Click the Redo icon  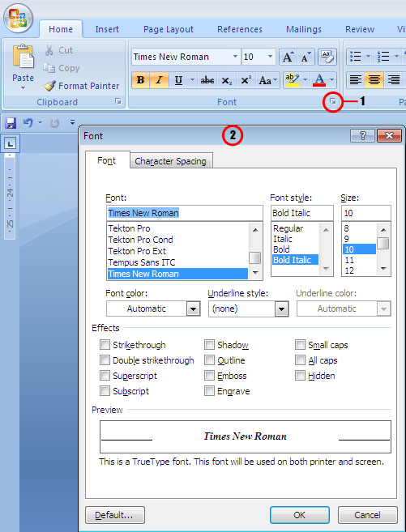54,123
